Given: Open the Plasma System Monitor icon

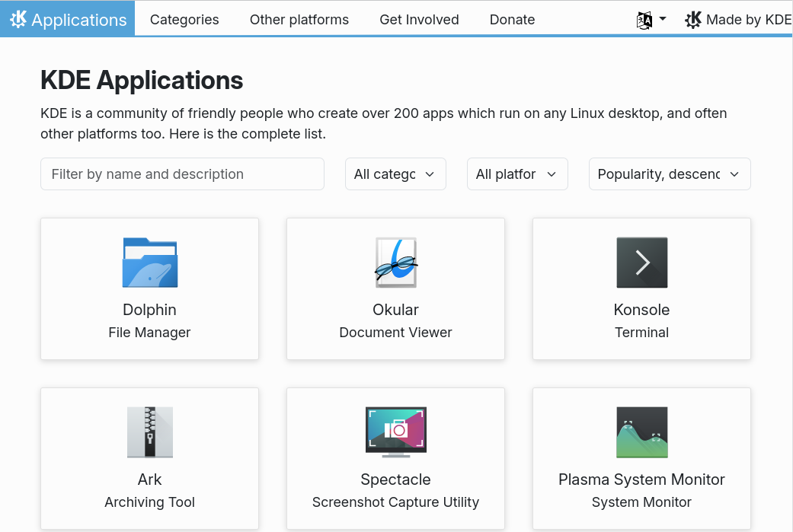Looking at the screenshot, I should [641, 432].
